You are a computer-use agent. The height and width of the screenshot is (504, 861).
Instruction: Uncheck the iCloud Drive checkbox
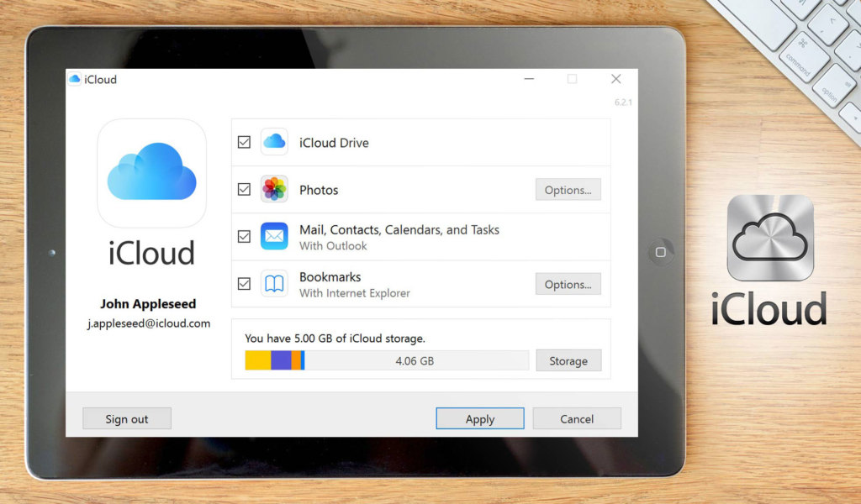pos(244,143)
